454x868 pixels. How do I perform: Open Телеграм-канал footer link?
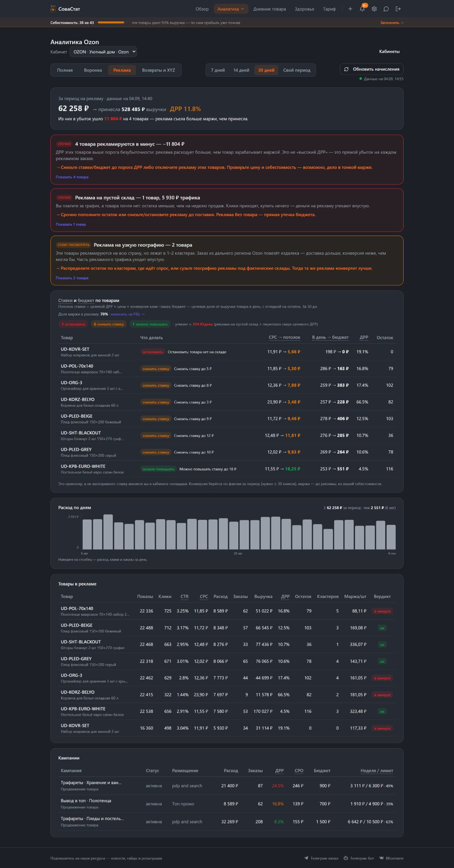(x=321, y=858)
